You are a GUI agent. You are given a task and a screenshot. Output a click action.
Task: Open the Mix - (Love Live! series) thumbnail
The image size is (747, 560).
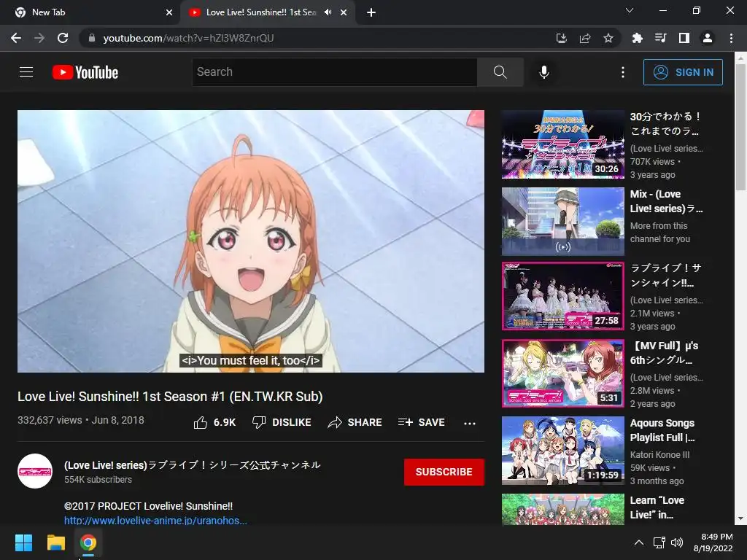pyautogui.click(x=562, y=222)
